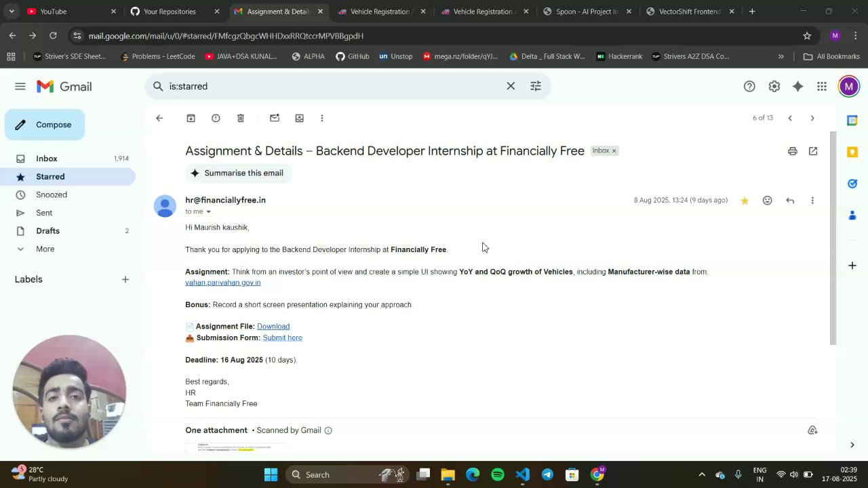Image resolution: width=868 pixels, height=488 pixels.
Task: Show details dropdown next to 'to me'
Action: point(208,212)
